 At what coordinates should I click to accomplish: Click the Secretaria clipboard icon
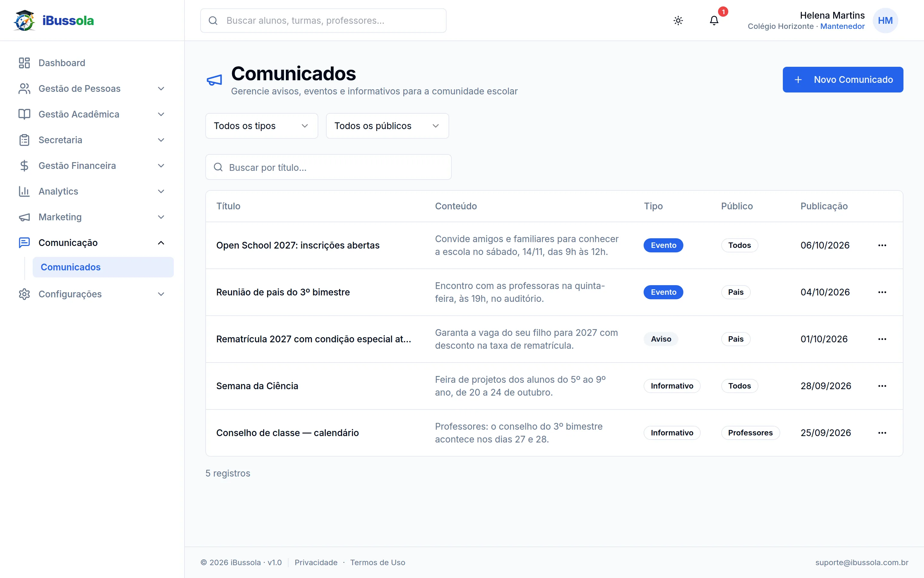[24, 140]
